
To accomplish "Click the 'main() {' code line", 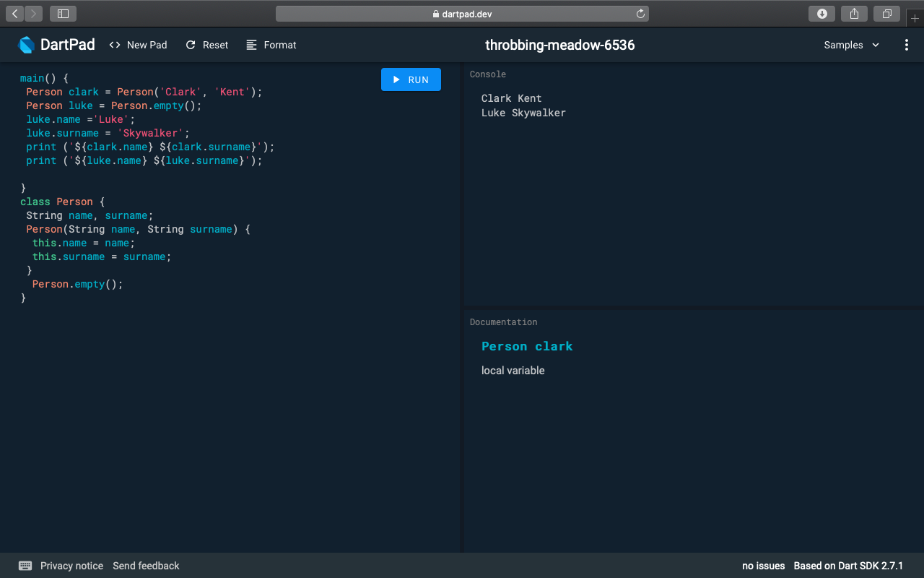I will [44, 78].
